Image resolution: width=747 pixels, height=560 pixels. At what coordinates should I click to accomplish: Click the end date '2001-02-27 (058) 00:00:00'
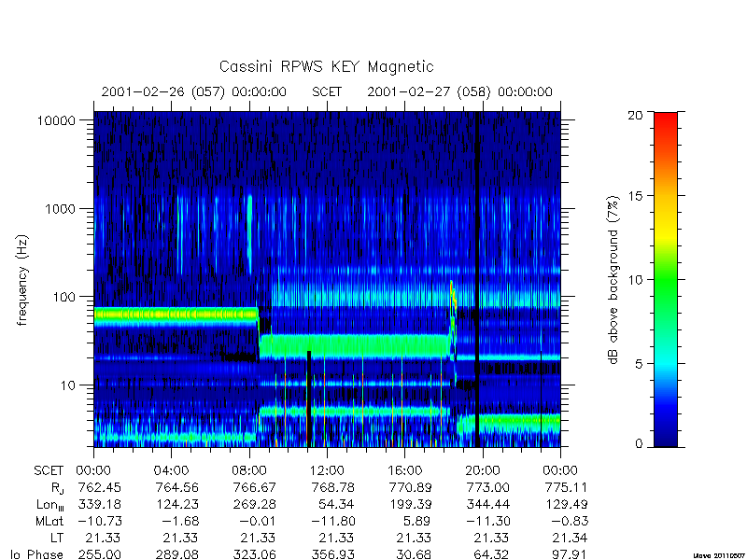tap(459, 91)
